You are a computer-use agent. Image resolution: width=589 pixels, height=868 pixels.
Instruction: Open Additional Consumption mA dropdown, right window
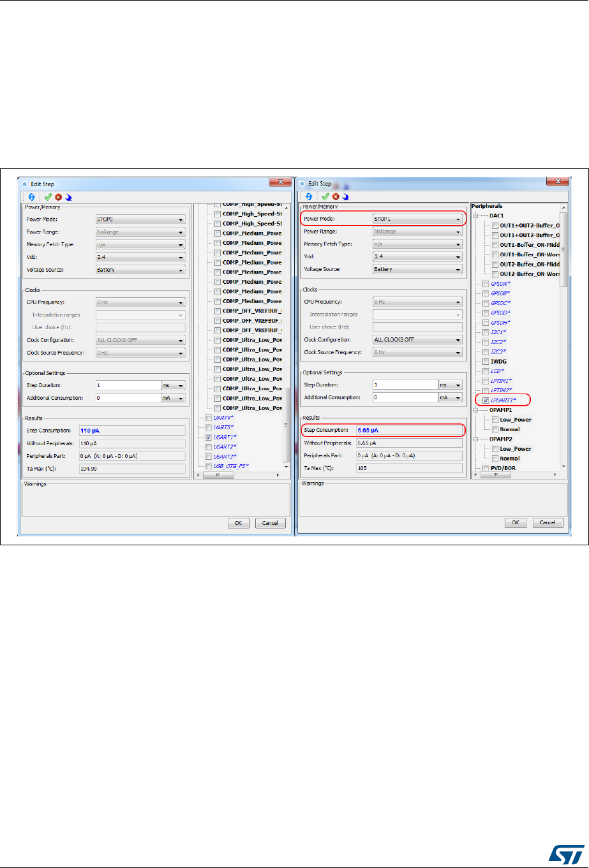[451, 397]
